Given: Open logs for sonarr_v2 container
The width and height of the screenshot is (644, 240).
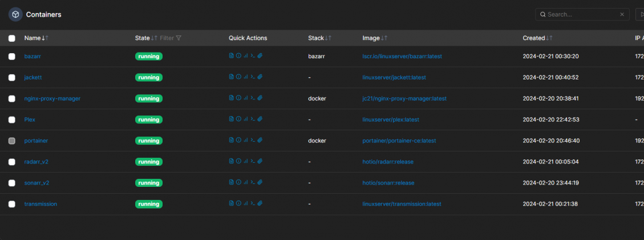Looking at the screenshot, I should click(x=231, y=182).
